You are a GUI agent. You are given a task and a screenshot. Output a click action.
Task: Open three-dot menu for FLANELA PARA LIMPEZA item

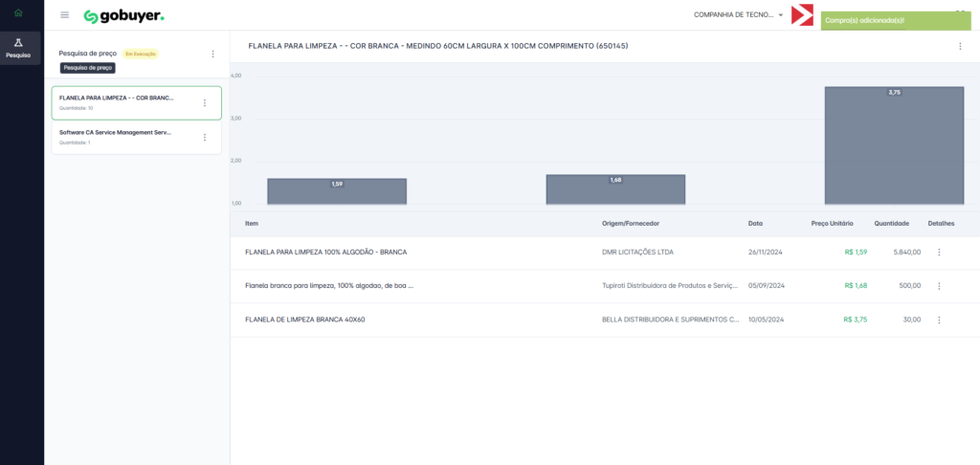pyautogui.click(x=204, y=102)
